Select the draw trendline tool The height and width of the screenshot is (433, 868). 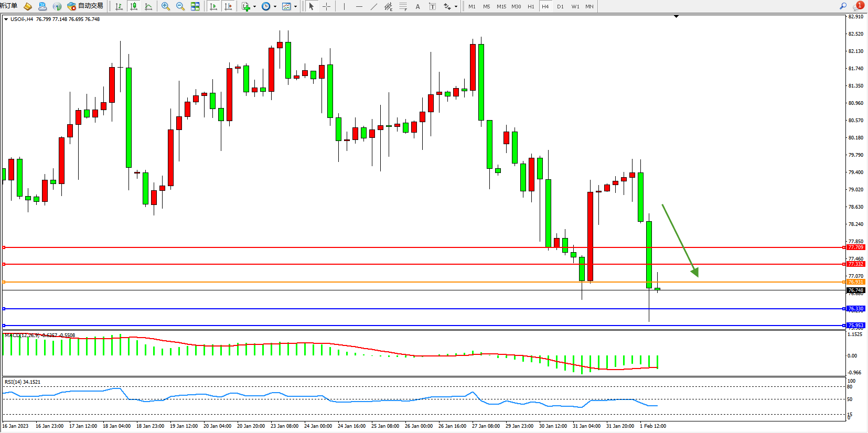point(373,6)
